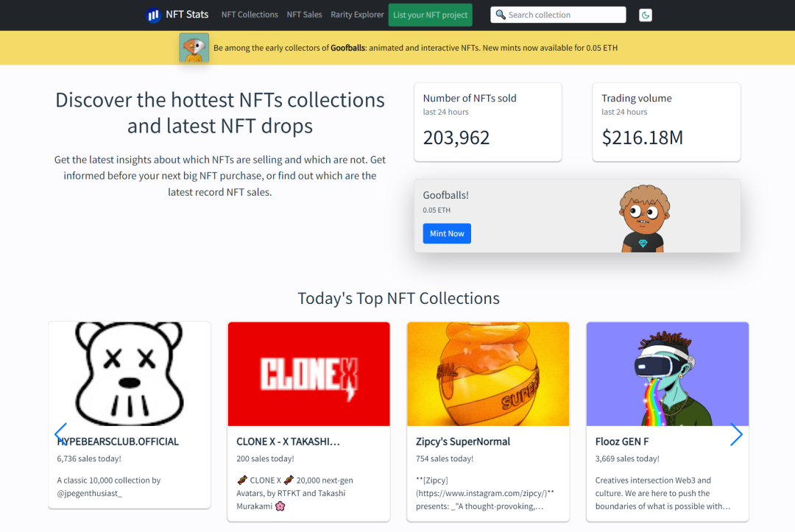Click the Mint Now button
The width and height of the screenshot is (795, 532).
pyautogui.click(x=448, y=233)
